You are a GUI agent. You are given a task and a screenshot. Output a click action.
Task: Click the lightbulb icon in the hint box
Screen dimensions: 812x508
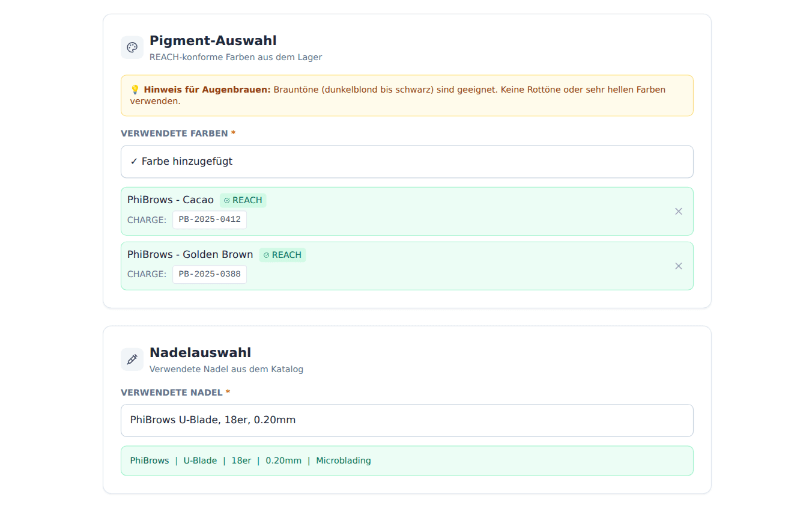[135, 90]
